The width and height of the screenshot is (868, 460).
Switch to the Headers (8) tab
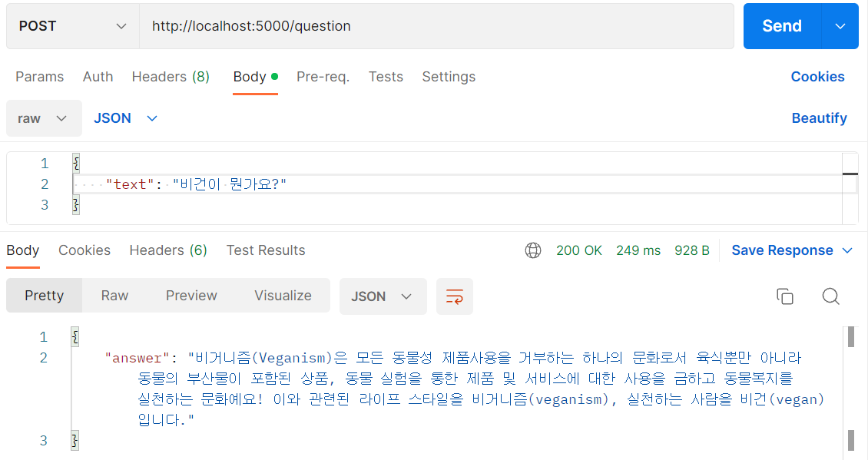171,77
